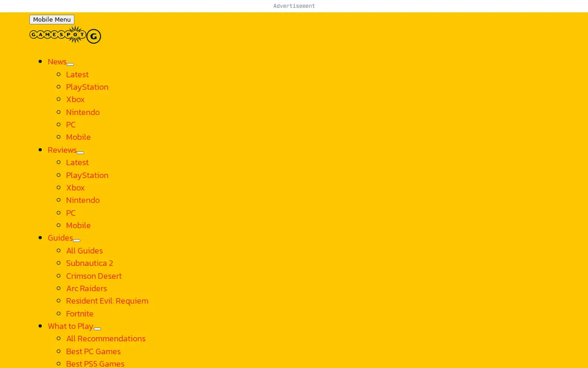Visit the Subnautica 2 guides link
Image resolution: width=588 pixels, height=368 pixels.
(90, 263)
